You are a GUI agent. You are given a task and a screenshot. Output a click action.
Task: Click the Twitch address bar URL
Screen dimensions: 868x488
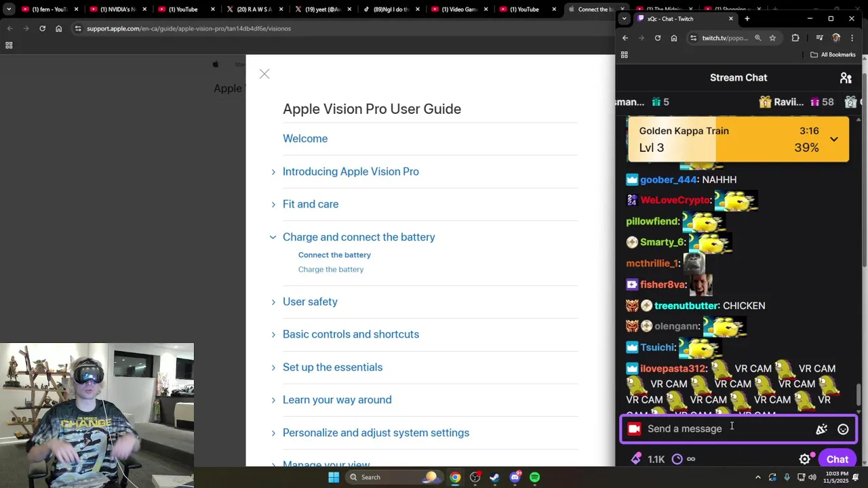724,38
